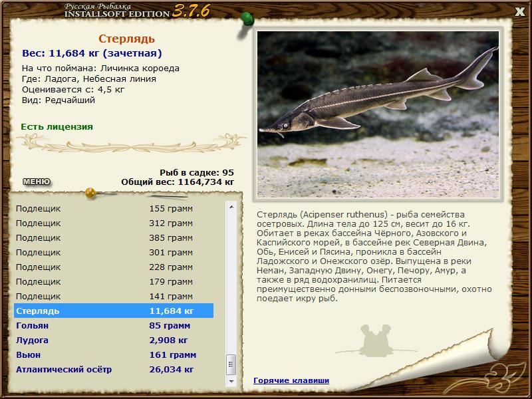
Task: Select the Вьюн 161 грамм row
Action: pos(114,354)
